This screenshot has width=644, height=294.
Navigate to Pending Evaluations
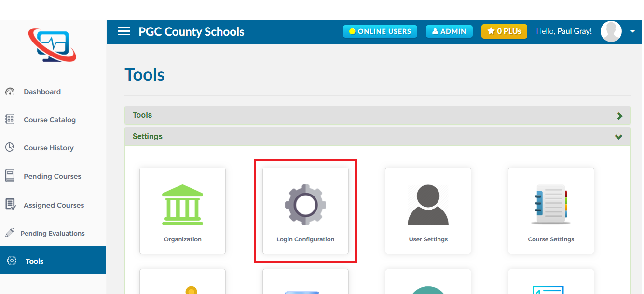click(x=52, y=233)
